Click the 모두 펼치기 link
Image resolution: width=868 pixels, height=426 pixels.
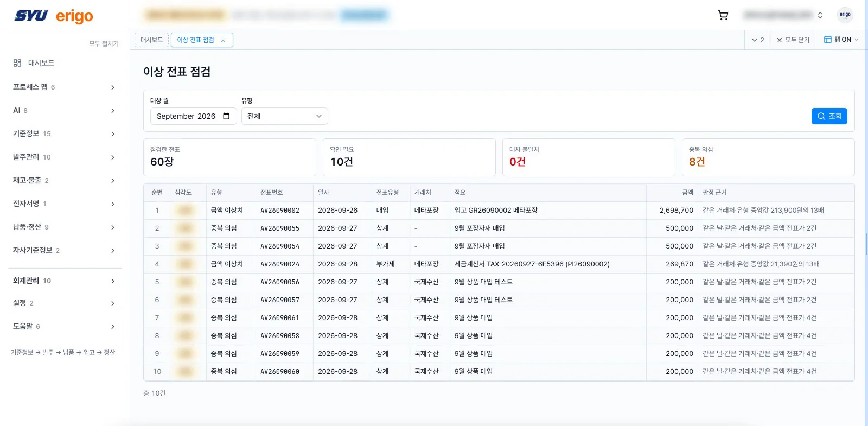point(104,44)
